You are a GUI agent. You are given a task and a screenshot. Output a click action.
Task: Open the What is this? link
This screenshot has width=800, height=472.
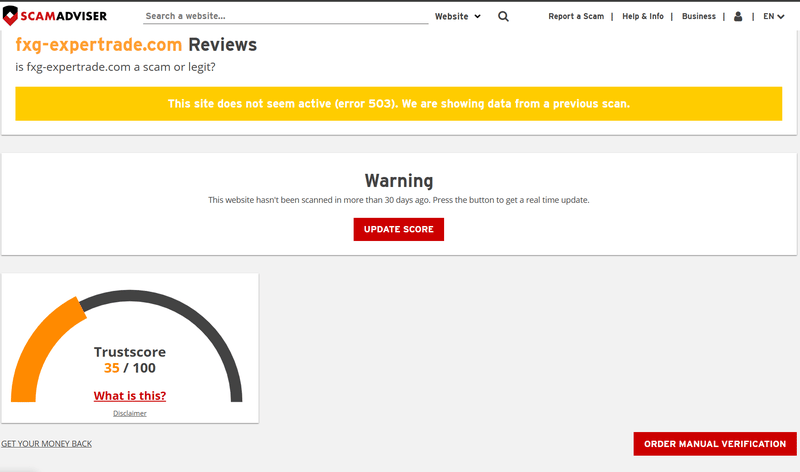click(x=130, y=395)
